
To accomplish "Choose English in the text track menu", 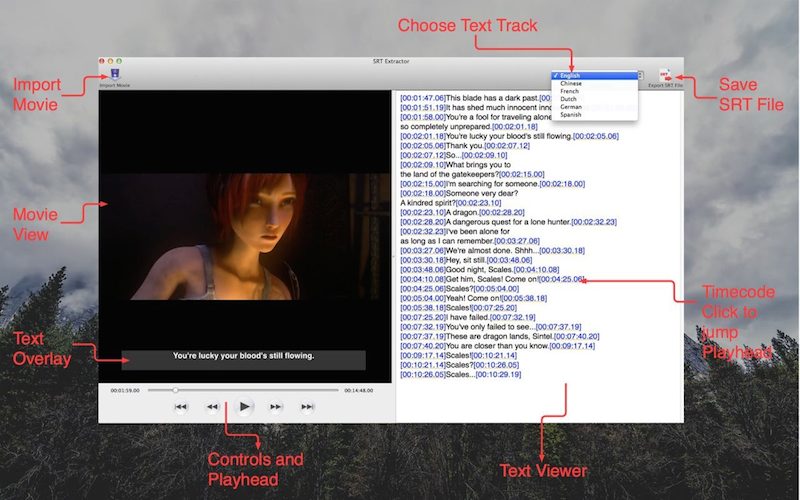I will click(594, 76).
